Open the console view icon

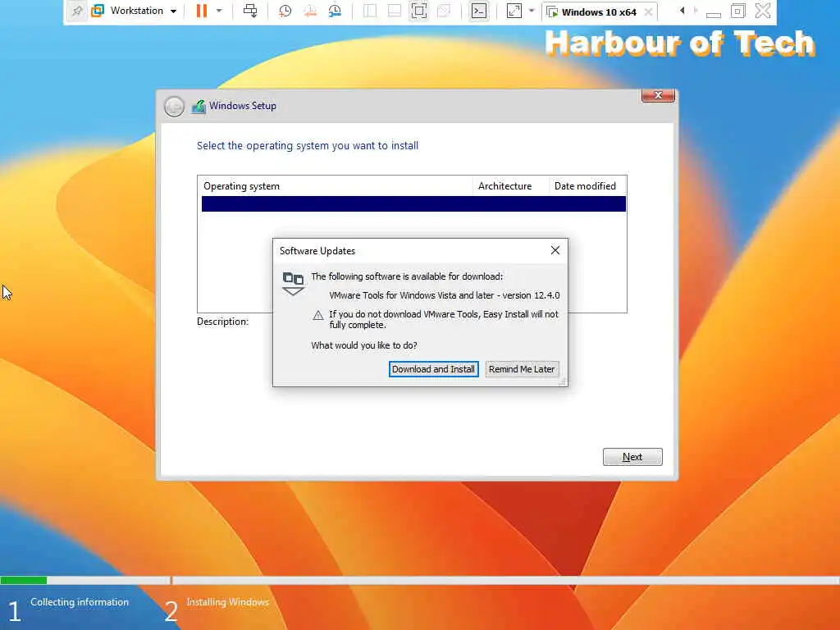(x=479, y=11)
